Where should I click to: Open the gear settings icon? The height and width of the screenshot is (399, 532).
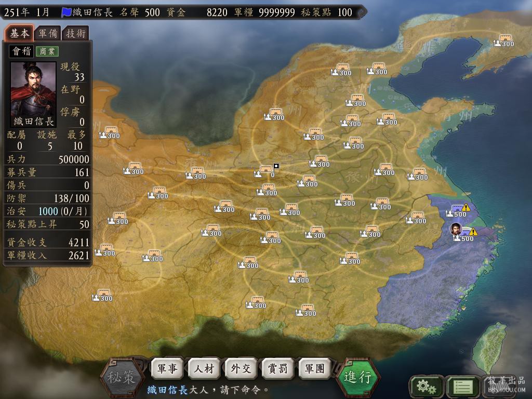coord(426,386)
